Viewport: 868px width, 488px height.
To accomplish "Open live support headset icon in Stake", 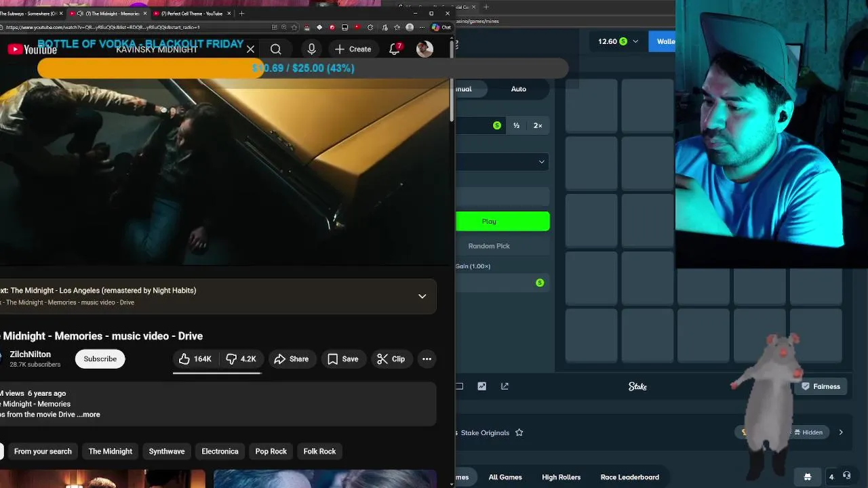I will coord(846,476).
